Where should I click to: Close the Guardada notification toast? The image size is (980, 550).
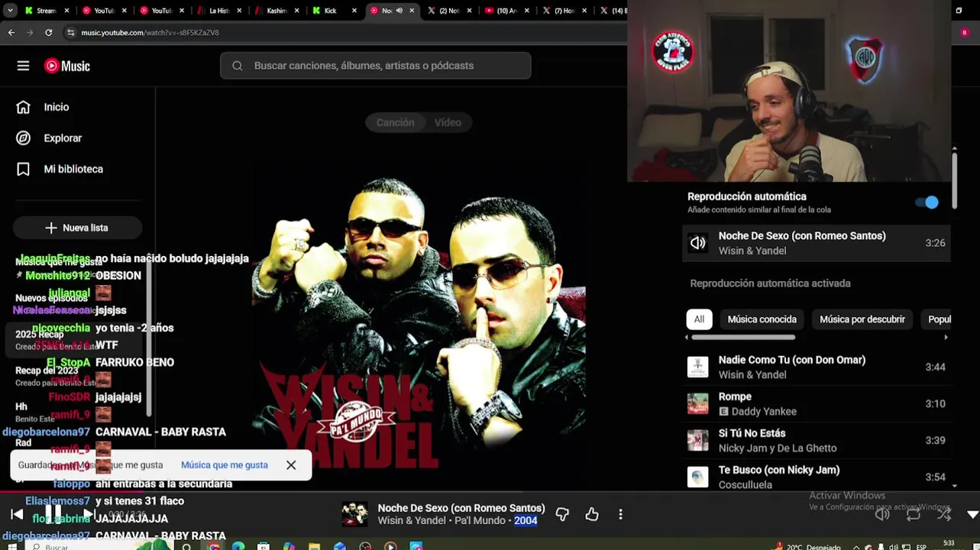pos(291,464)
